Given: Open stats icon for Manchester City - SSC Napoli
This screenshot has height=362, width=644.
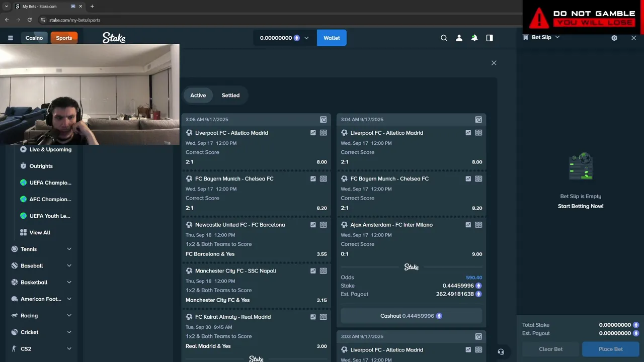Looking at the screenshot, I should click(x=313, y=271).
